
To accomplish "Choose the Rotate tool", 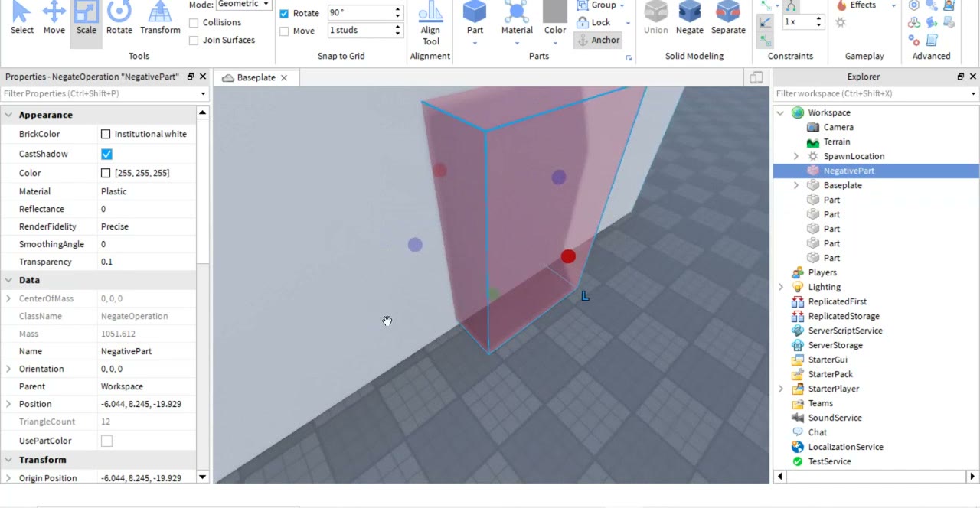I will coord(119,18).
